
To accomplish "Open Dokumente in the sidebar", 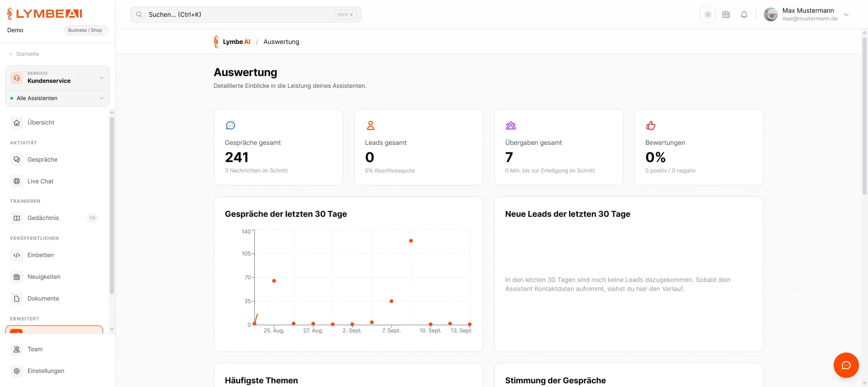I will pos(54,299).
